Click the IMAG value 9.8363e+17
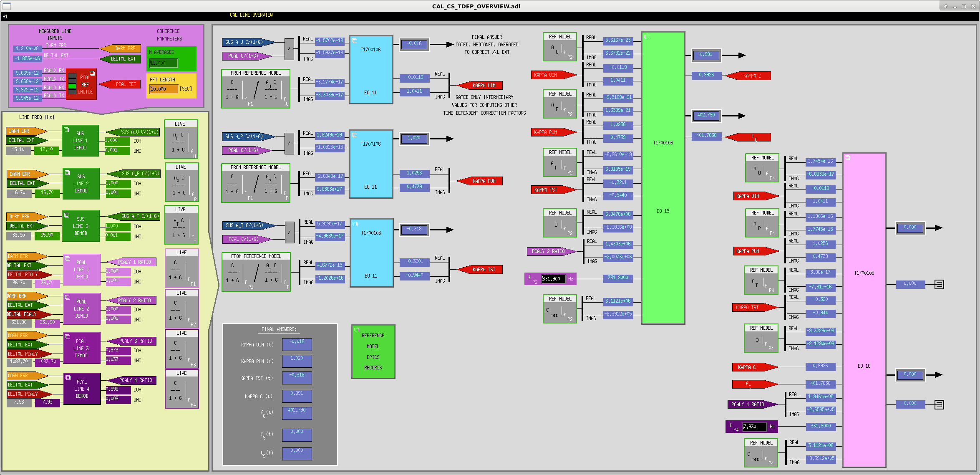 (330, 189)
